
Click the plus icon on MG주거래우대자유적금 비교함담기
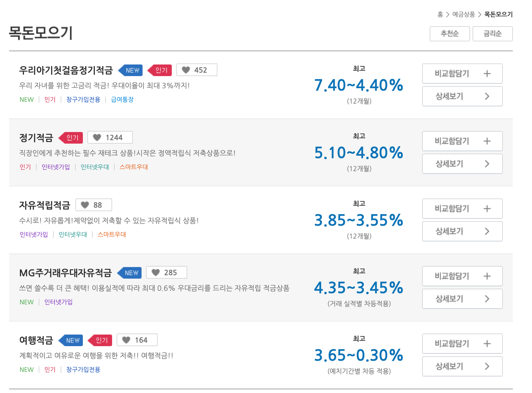[487, 276]
